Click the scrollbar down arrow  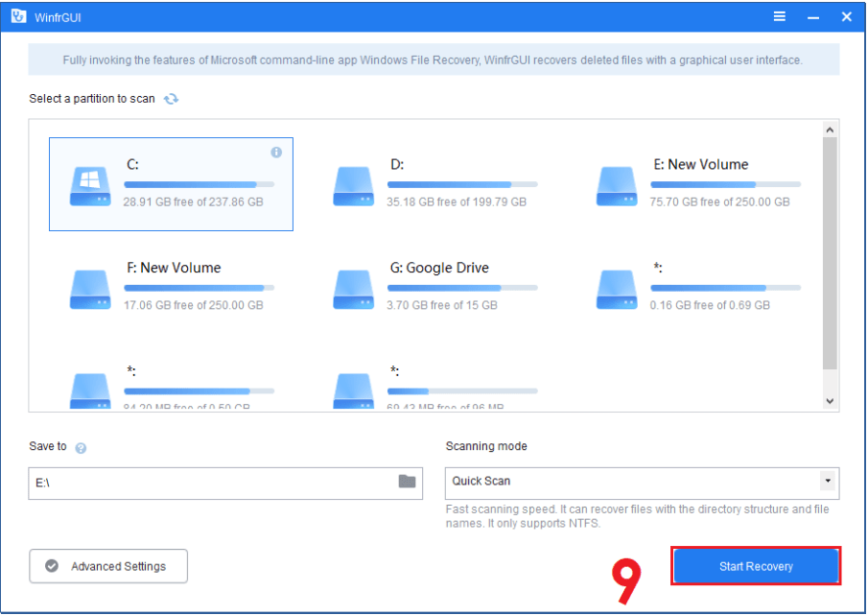[831, 400]
